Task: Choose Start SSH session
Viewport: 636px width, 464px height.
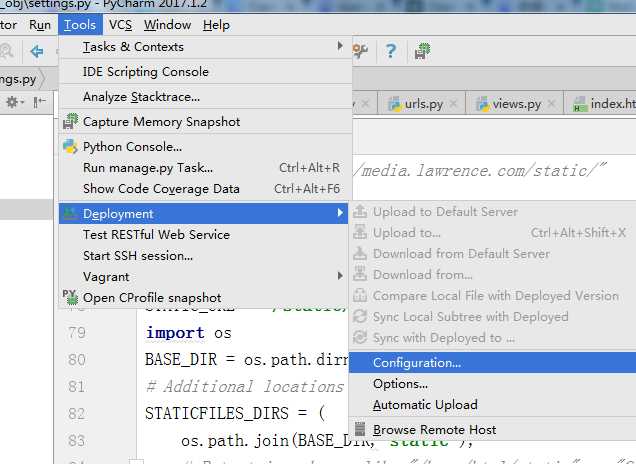Action: tap(205, 256)
